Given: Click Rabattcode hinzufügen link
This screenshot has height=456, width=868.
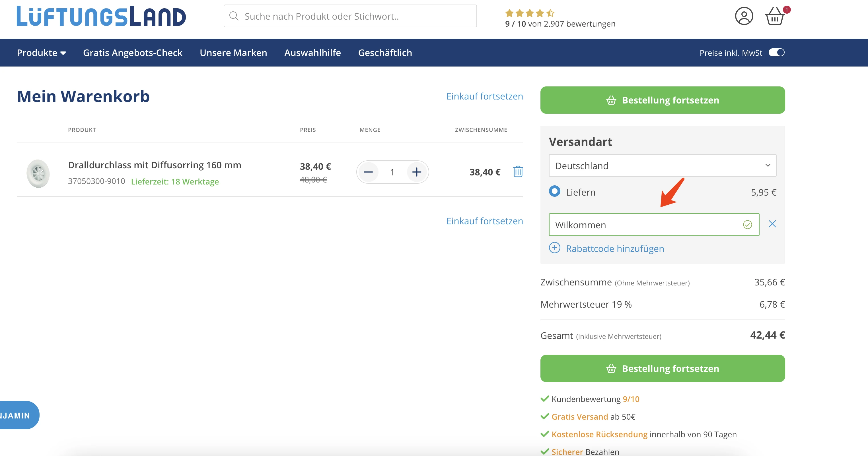Looking at the screenshot, I should coord(615,248).
